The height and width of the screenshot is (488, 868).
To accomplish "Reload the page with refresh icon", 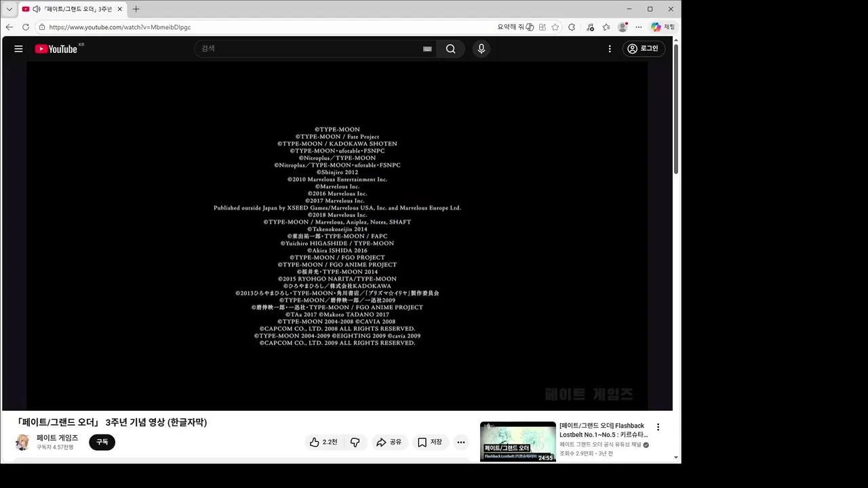I will (26, 27).
